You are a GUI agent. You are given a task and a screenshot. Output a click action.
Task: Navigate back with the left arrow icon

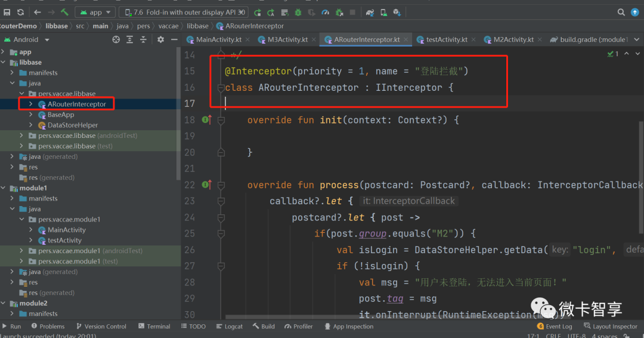point(38,13)
